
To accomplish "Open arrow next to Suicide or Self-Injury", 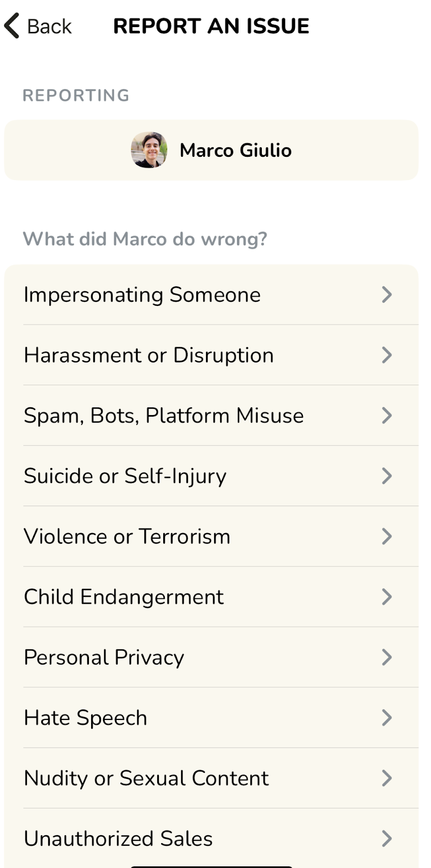I will tap(387, 476).
